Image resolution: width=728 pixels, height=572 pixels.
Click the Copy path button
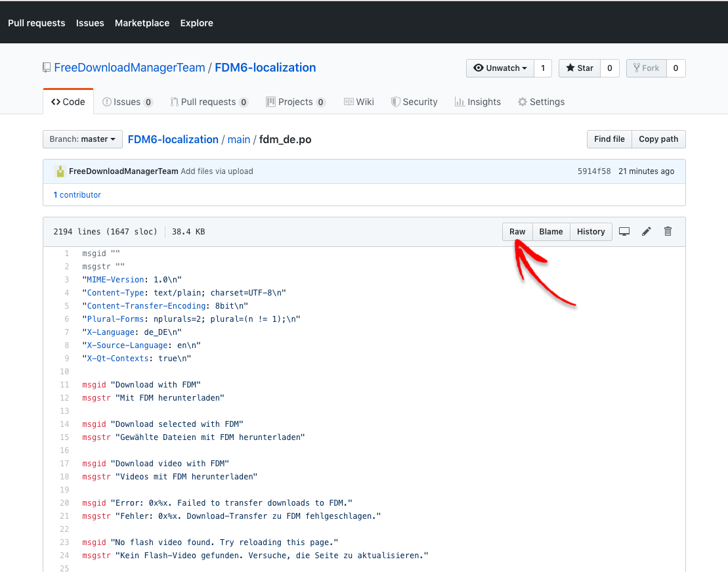tap(658, 139)
